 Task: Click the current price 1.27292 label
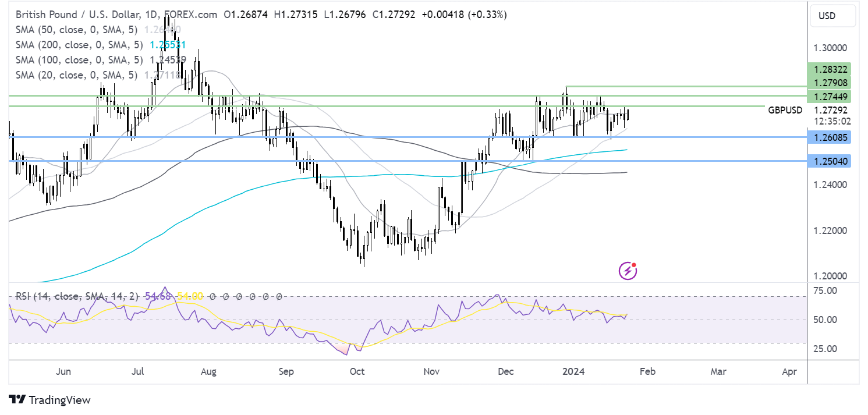coord(831,110)
